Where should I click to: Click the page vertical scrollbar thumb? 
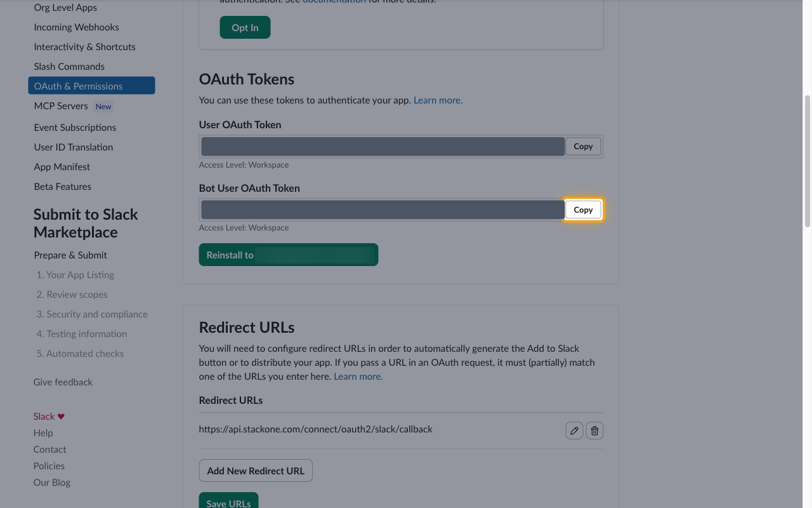[x=808, y=161]
